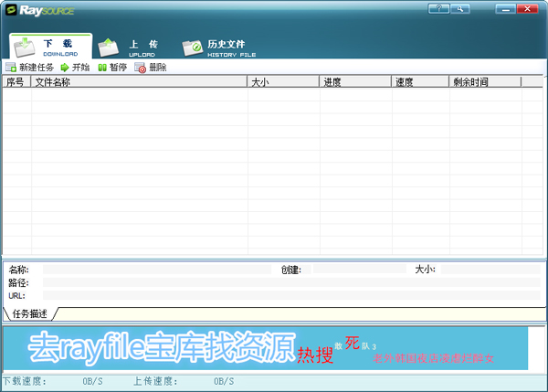Click the Progress (进度) column header
This screenshot has height=392, width=548.
355,82
